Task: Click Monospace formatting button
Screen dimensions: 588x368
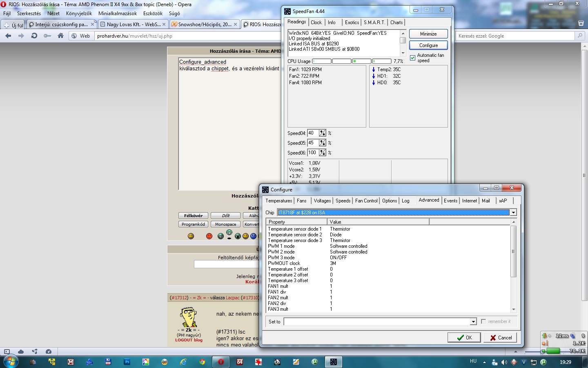Action: pos(225,224)
